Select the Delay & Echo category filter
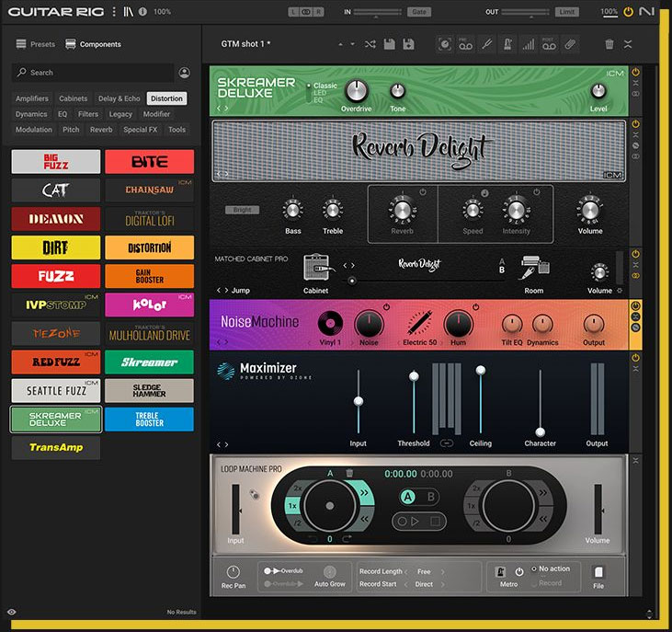 (x=120, y=98)
